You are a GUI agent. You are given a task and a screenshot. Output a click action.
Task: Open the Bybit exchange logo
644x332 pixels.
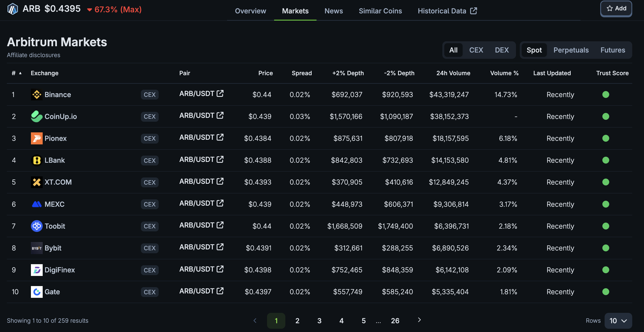[36, 248]
